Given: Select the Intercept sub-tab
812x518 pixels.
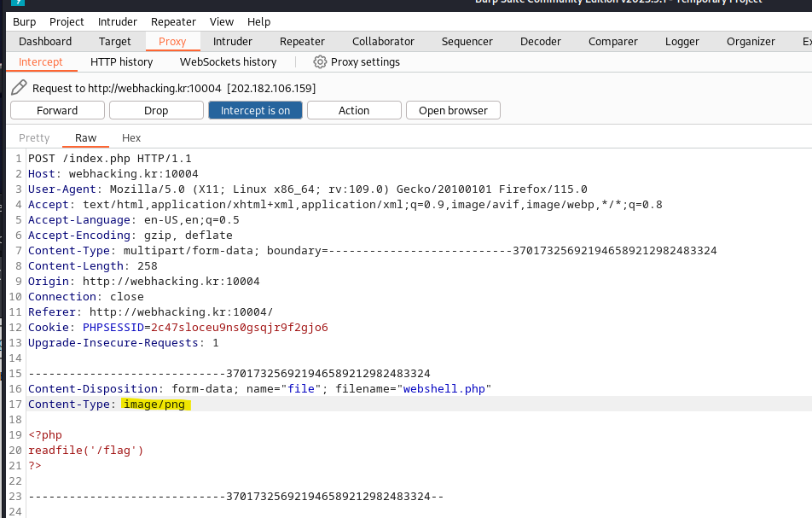Looking at the screenshot, I should tap(40, 62).
